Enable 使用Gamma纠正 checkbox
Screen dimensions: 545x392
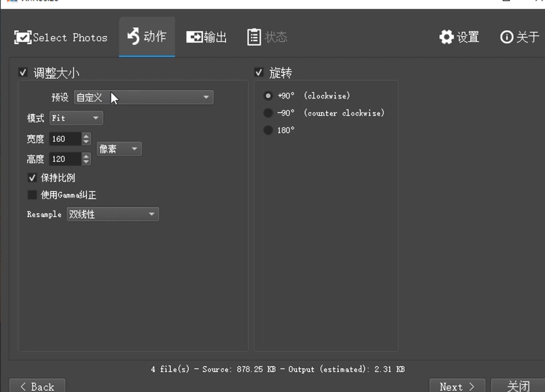[x=32, y=195]
